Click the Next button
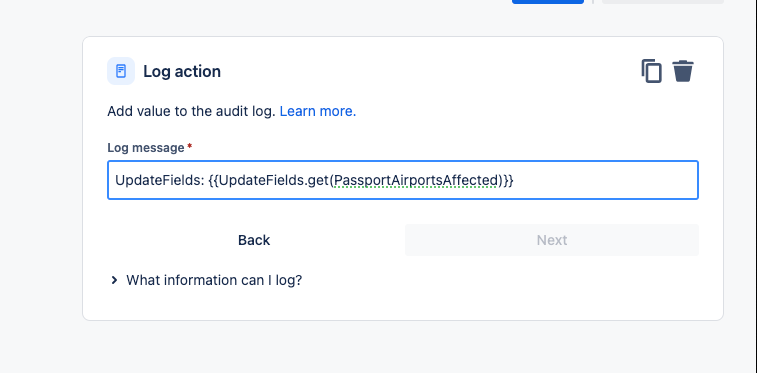 (551, 240)
